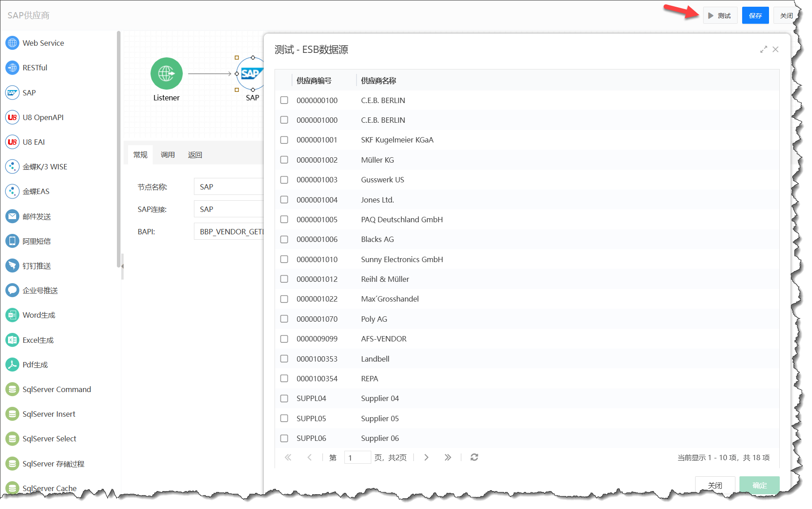This screenshot has width=812, height=509.
Task: Select the U8 OpenAPI icon in sidebar
Action: pyautogui.click(x=12, y=117)
